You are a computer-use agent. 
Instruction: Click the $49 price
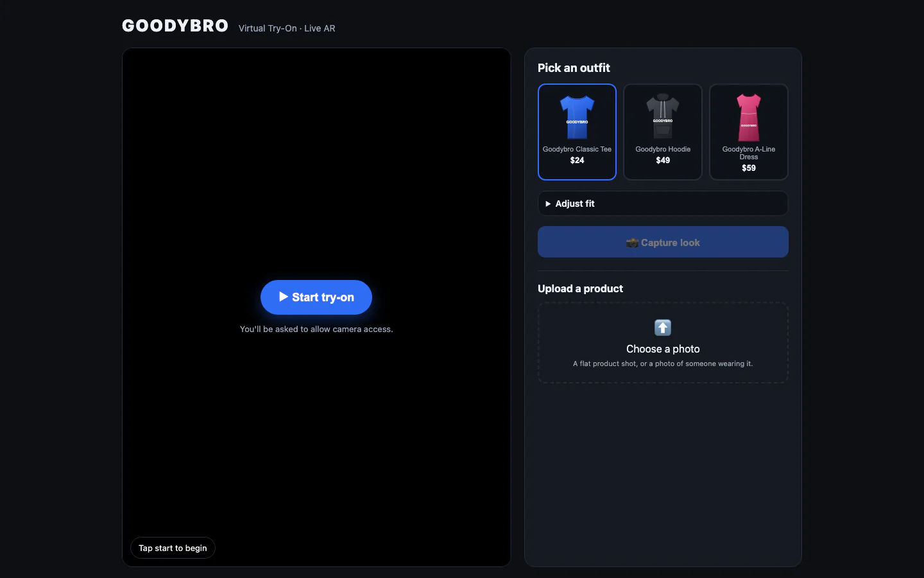(x=663, y=161)
